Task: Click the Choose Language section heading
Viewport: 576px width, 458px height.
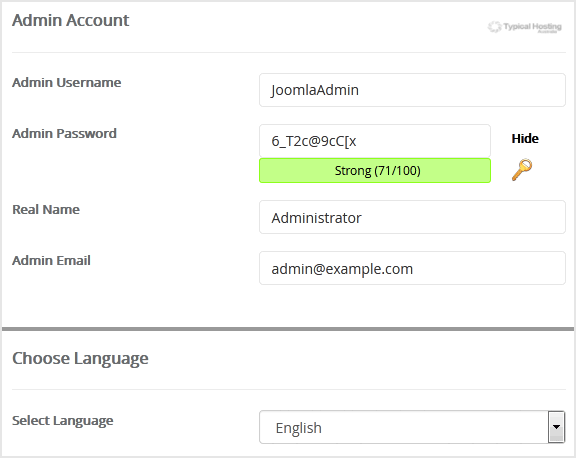Action: point(80,358)
